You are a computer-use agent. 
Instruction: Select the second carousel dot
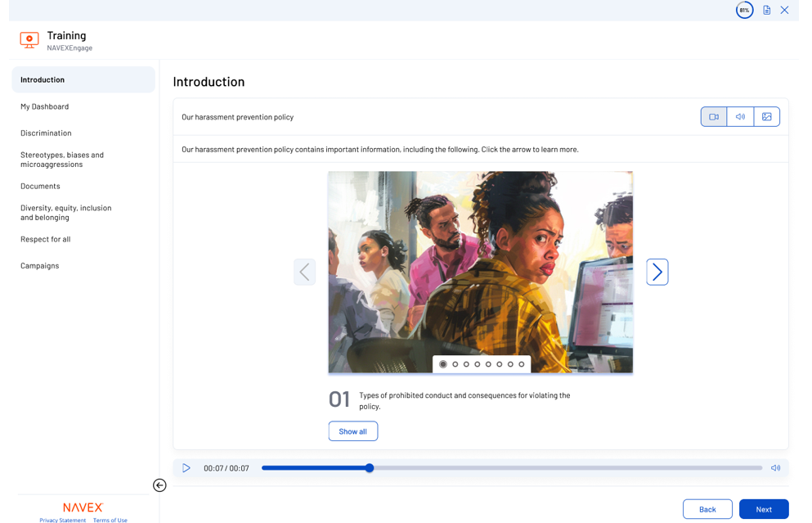455,364
